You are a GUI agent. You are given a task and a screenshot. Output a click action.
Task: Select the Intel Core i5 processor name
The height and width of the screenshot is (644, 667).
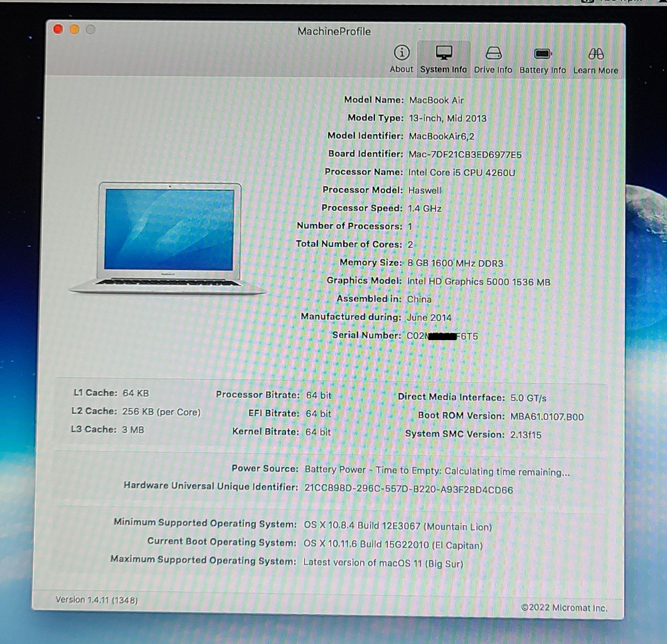[461, 173]
